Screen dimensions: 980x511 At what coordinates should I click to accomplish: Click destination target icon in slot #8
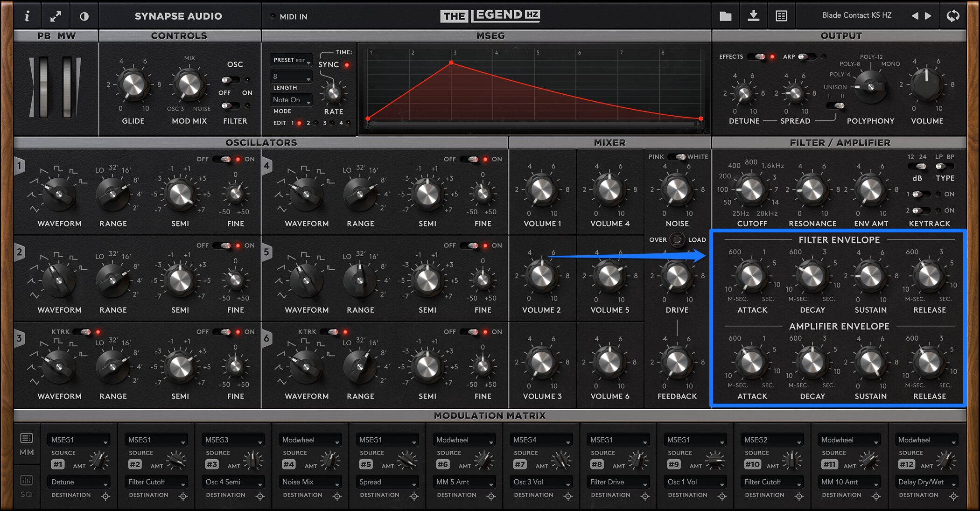[645, 496]
